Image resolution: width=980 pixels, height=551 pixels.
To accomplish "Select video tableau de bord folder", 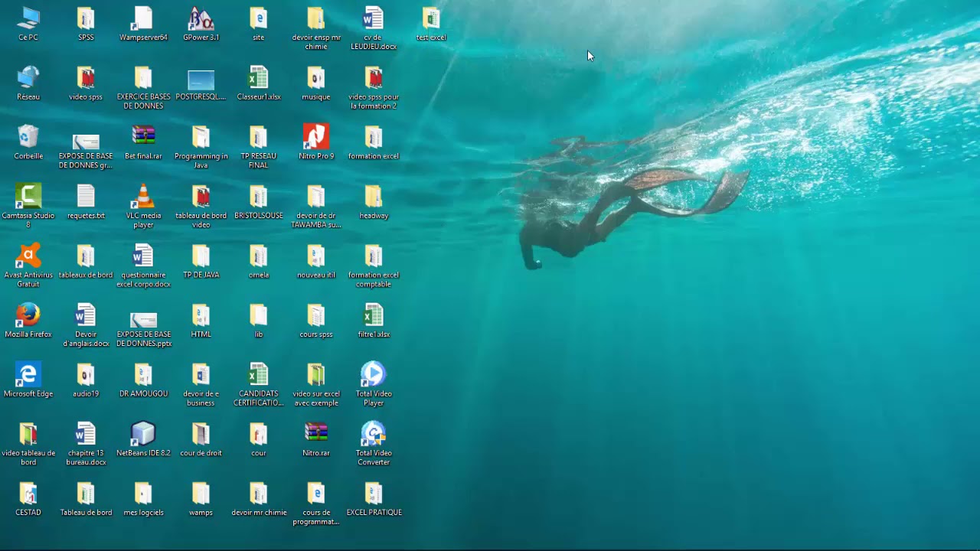I will 28,443.
